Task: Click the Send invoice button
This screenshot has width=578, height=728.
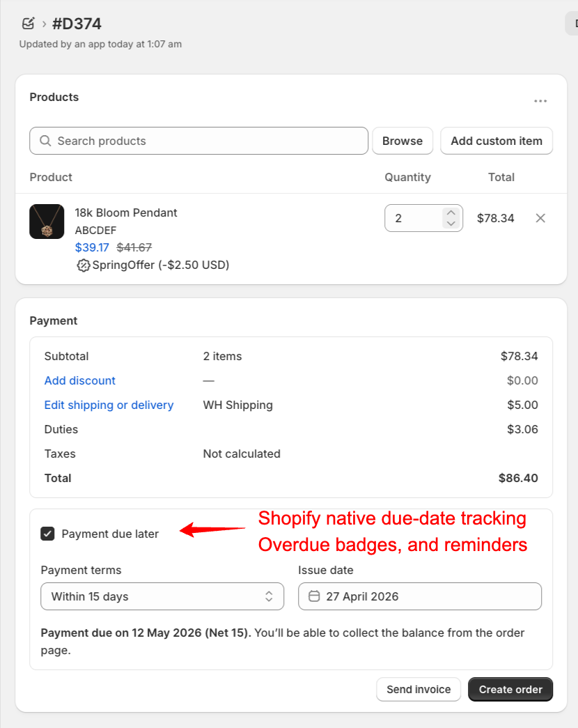Action: click(419, 690)
